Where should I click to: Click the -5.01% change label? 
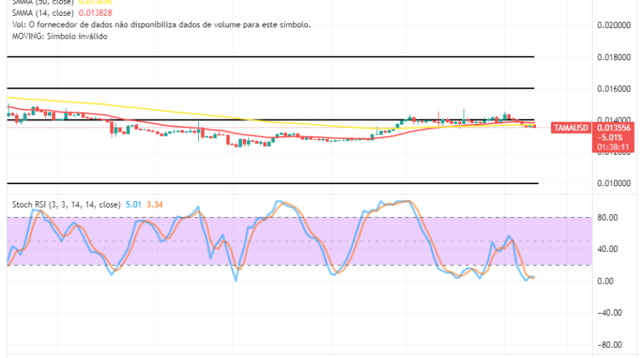tap(610, 137)
